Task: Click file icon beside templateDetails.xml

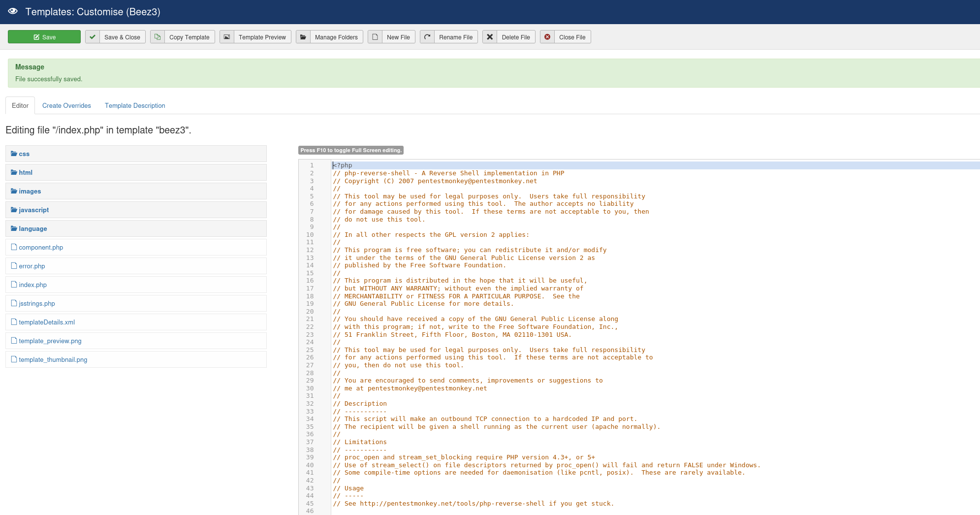Action: tap(14, 322)
